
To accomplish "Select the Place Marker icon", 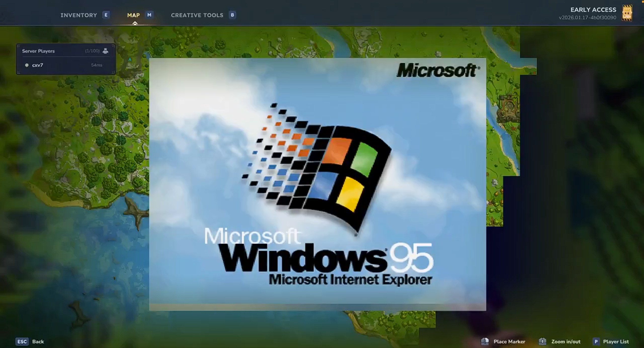I will [x=486, y=341].
